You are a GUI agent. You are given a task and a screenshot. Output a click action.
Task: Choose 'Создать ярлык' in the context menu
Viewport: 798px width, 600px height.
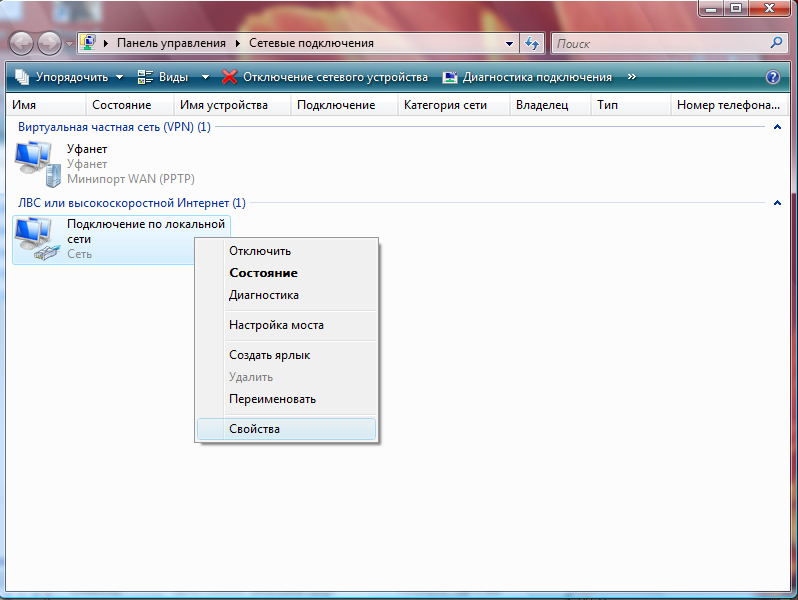286,355
